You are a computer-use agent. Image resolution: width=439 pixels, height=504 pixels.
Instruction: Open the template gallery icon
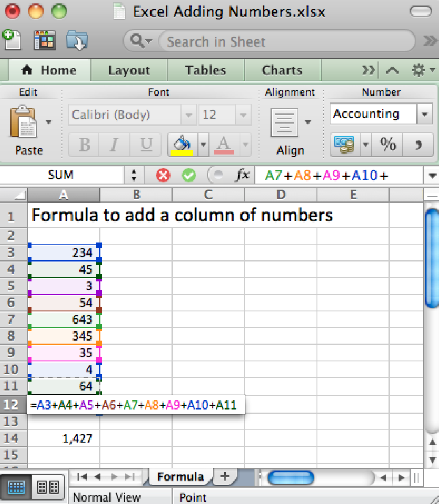[44, 41]
